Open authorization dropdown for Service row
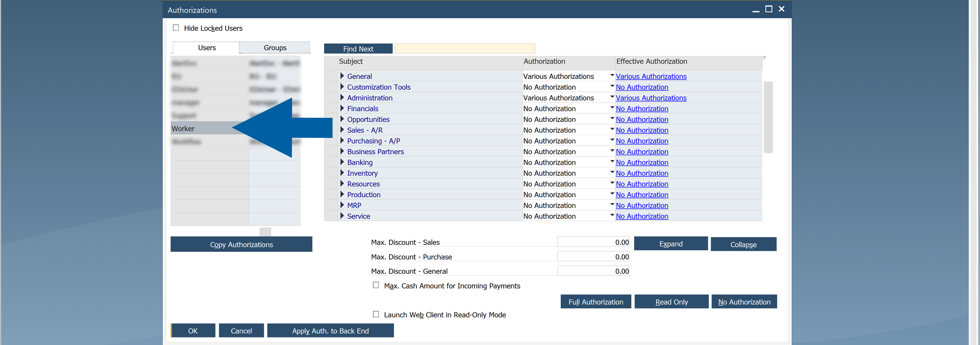Screen dimensions: 980x345 (x=612, y=215)
